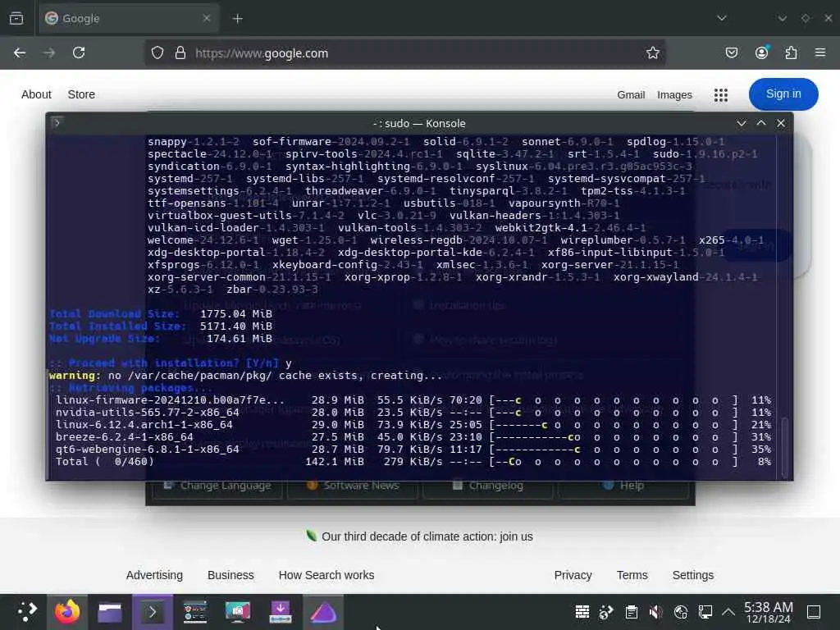Open How Search works link
The width and height of the screenshot is (840, 630).
click(326, 575)
